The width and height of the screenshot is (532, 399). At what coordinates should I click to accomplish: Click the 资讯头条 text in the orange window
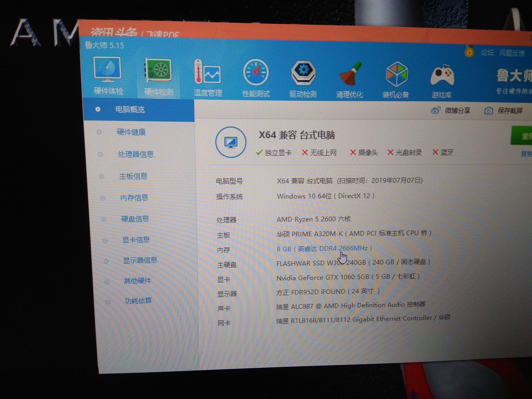114,32
